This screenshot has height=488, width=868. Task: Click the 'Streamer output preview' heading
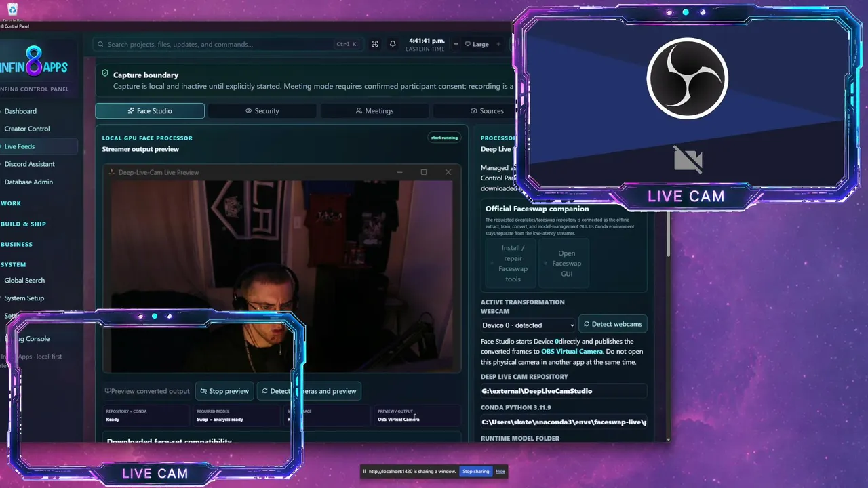pos(140,149)
